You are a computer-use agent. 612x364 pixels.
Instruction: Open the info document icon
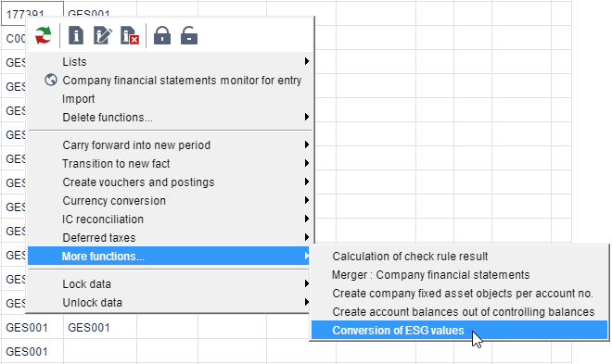tap(76, 35)
